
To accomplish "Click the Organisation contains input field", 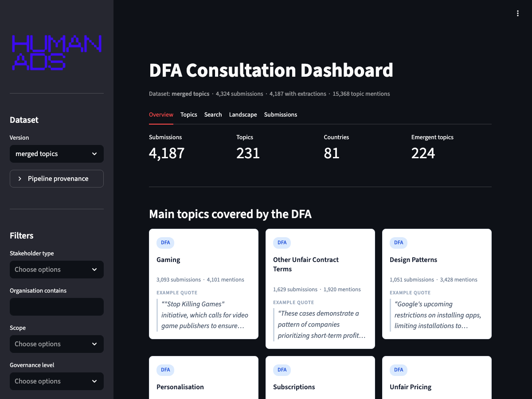I will (57, 307).
